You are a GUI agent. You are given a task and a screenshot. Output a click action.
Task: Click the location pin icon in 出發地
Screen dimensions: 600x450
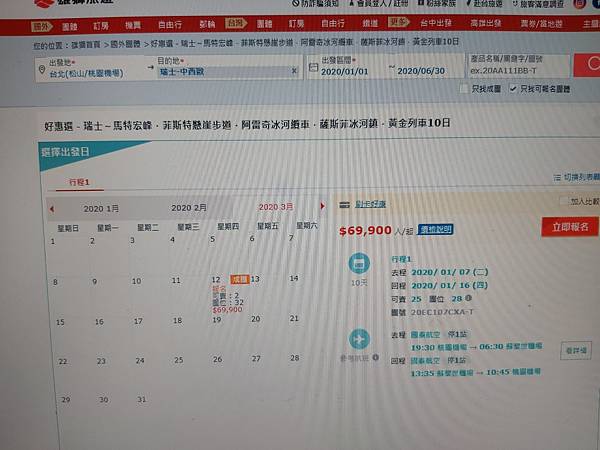coord(42,70)
